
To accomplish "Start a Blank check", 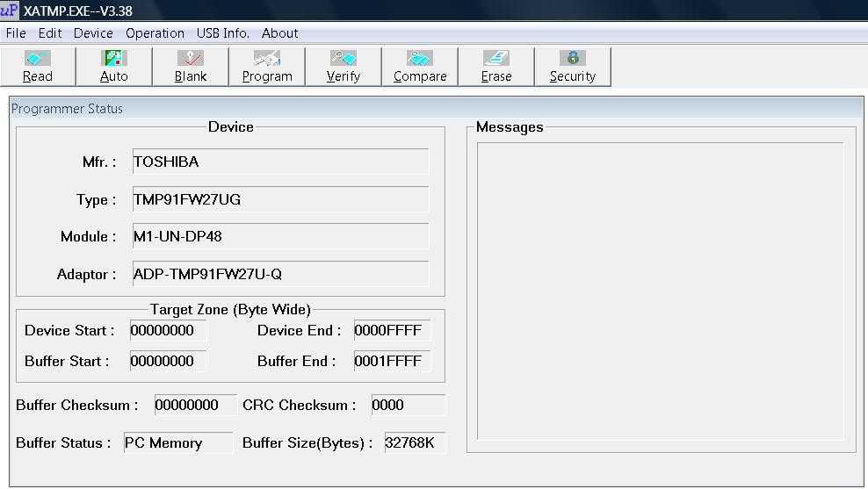I will [x=191, y=67].
